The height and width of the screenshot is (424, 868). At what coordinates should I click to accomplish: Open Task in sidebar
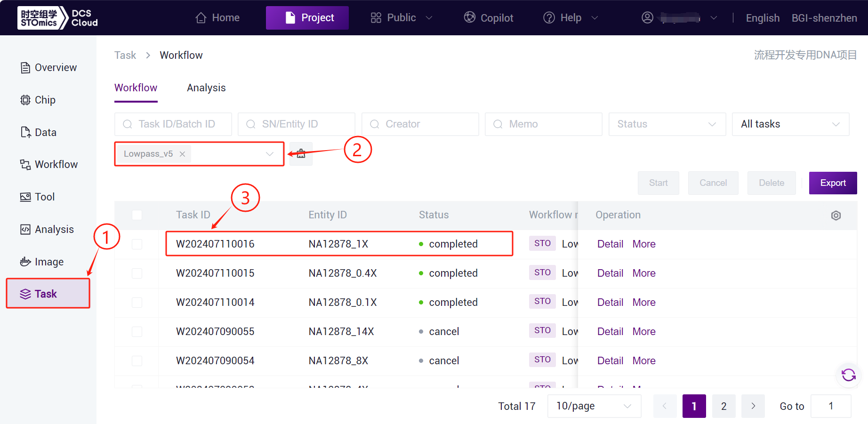[48, 294]
